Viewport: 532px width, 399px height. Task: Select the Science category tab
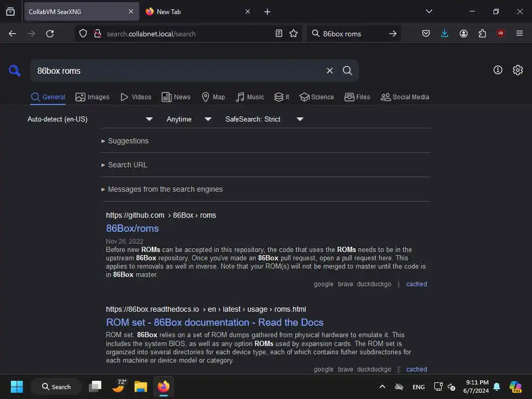tap(317, 97)
